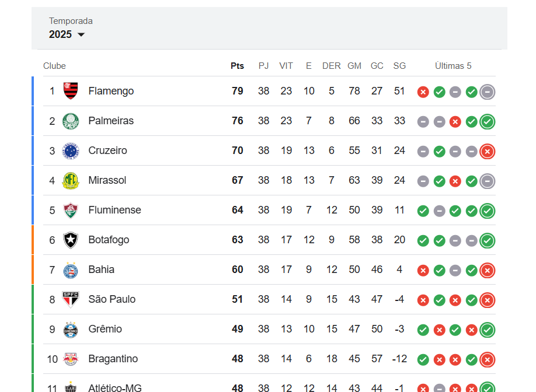This screenshot has height=392, width=536.
Task: Click the Bahia club crest
Action: click(71, 269)
